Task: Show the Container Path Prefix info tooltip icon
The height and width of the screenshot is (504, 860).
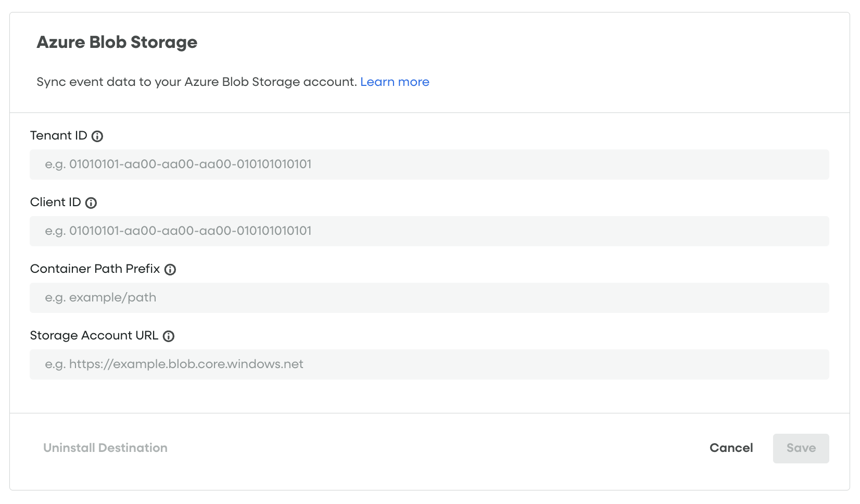Action: coord(170,270)
